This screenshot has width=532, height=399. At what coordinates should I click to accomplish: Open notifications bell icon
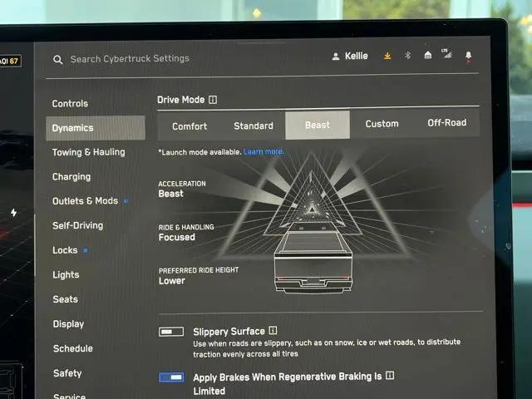coord(468,56)
